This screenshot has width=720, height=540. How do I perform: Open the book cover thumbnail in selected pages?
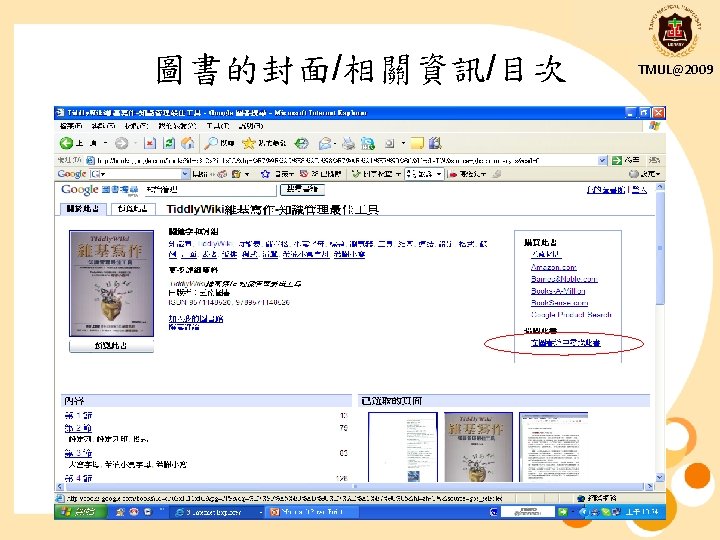pyautogui.click(x=478, y=447)
